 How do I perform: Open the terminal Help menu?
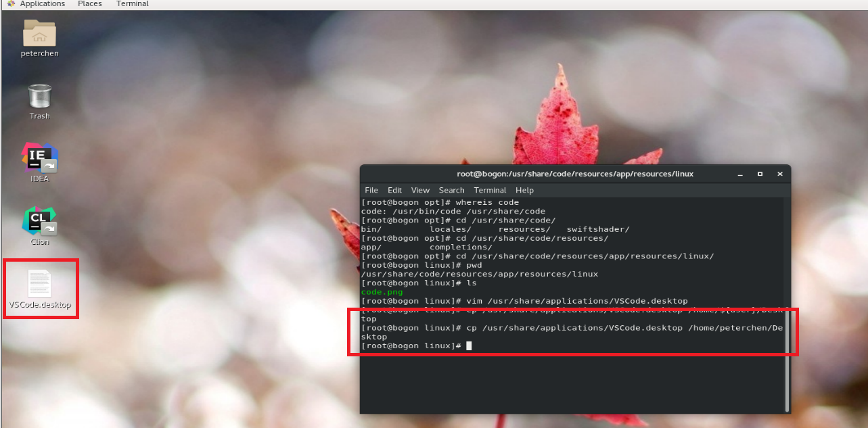point(524,190)
